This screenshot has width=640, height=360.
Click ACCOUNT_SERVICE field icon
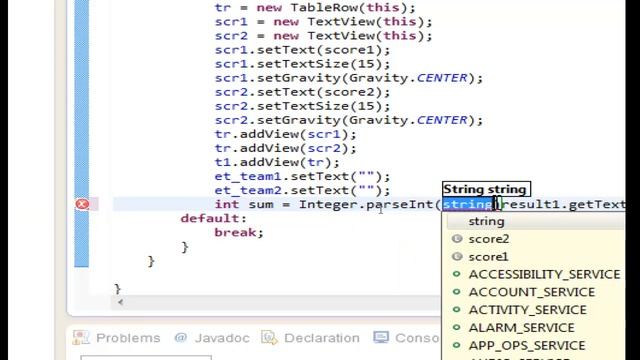pos(457,291)
